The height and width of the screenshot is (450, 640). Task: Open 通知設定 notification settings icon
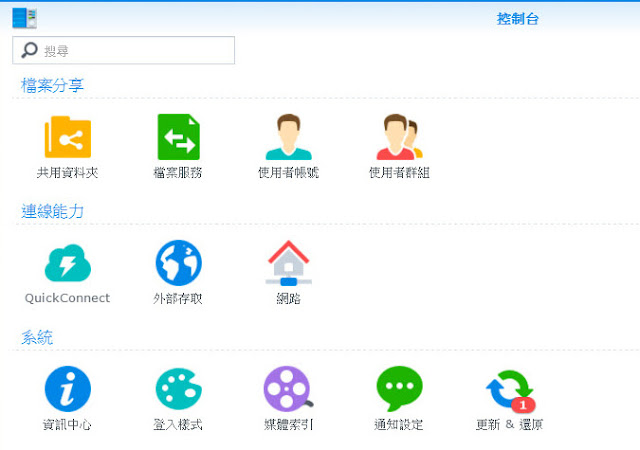400,389
